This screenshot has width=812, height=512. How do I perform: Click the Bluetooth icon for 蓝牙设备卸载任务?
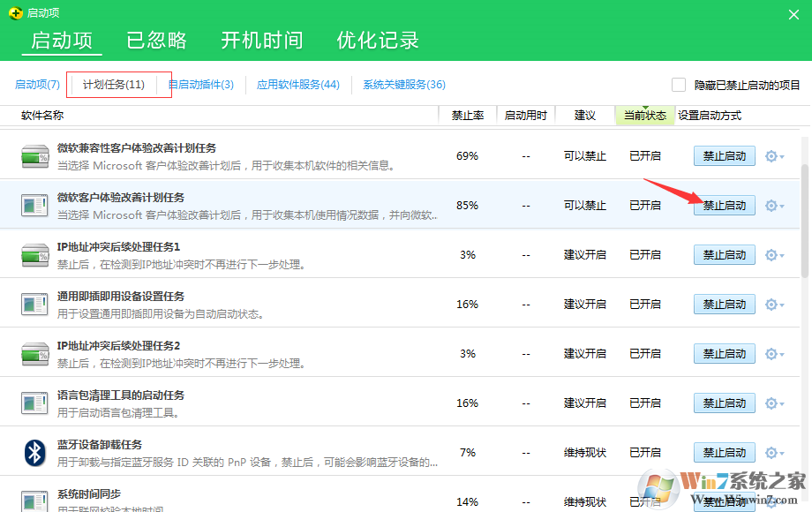[x=34, y=453]
